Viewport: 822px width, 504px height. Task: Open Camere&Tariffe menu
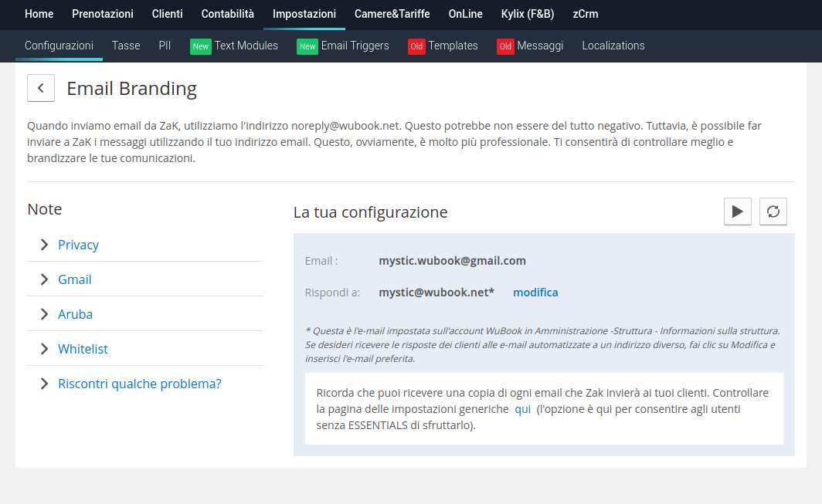tap(392, 14)
